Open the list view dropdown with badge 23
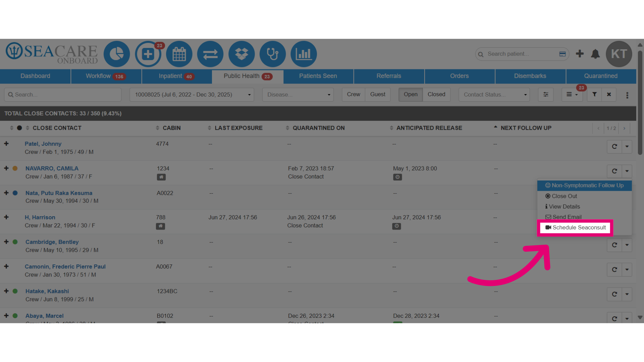Viewport: 644px width, 362px height. pos(572,95)
